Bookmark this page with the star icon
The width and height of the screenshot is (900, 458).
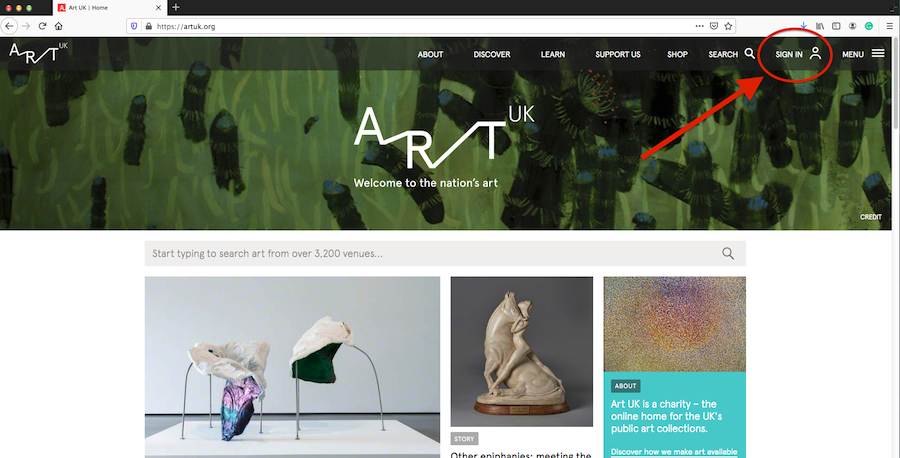728,26
